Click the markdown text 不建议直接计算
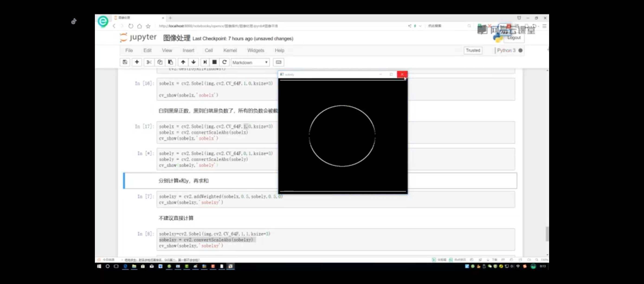 [176, 218]
